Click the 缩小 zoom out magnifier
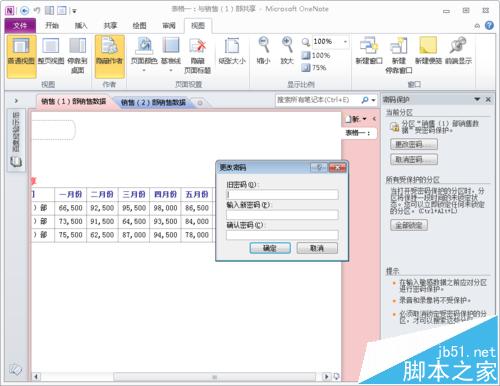The width and height of the screenshot is (500, 386). pos(264,52)
